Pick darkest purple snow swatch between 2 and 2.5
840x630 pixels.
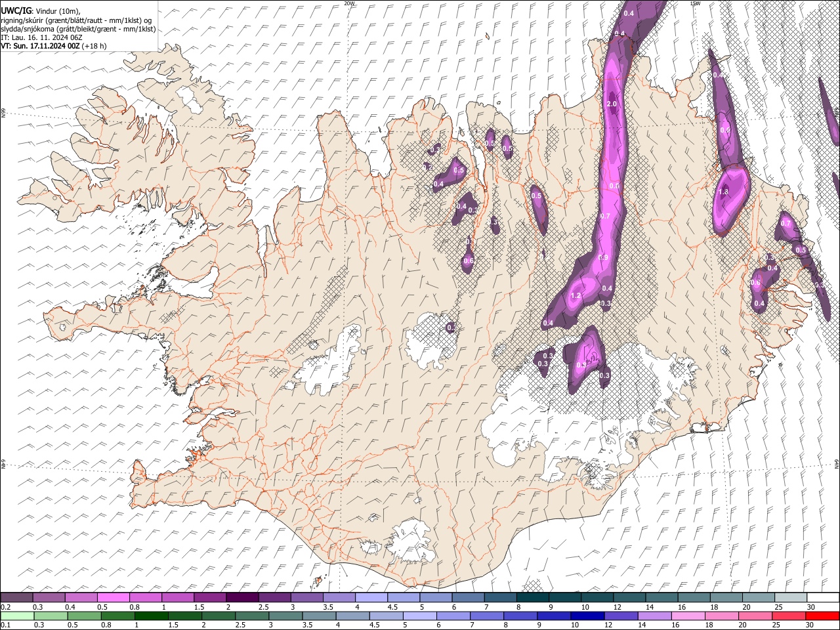pos(242,597)
